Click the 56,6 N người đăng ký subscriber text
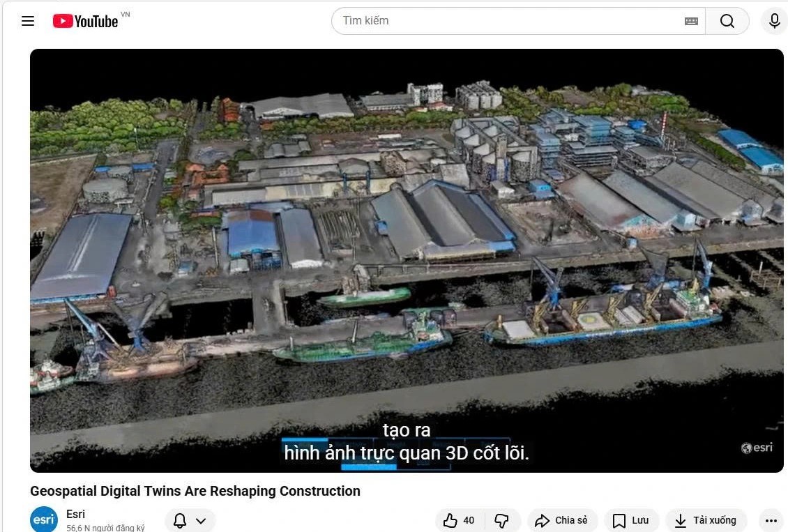Image resolution: width=788 pixels, height=532 pixels. pos(106,527)
